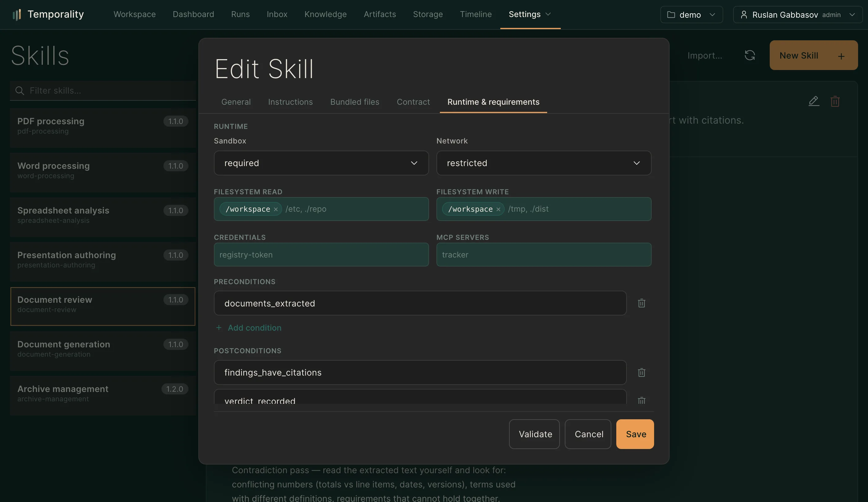This screenshot has height=502, width=868.
Task: Remove /workspace chip from Filesystem Read
Action: tap(276, 209)
